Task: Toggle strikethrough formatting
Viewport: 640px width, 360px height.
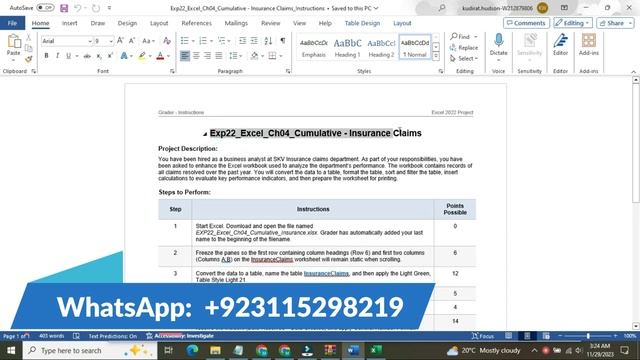Action: click(x=87, y=56)
